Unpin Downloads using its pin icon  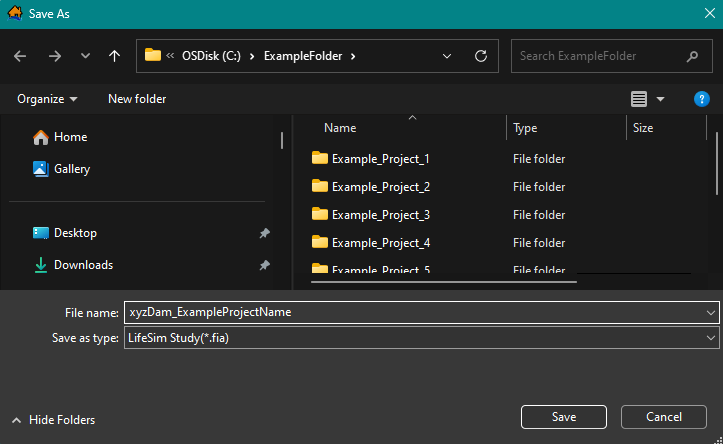click(x=264, y=265)
